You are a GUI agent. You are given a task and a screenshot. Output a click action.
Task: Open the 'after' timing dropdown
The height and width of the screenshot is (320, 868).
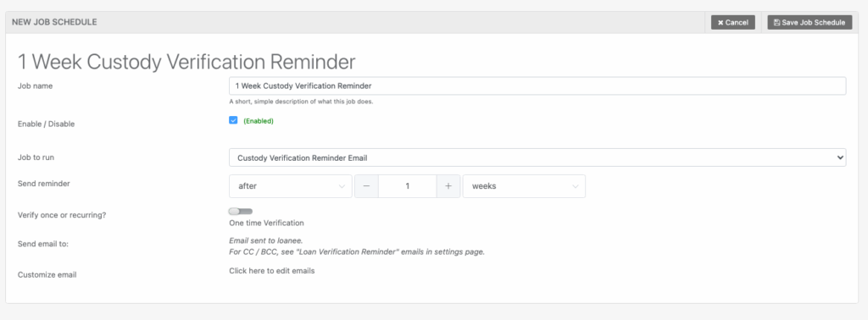pyautogui.click(x=291, y=186)
